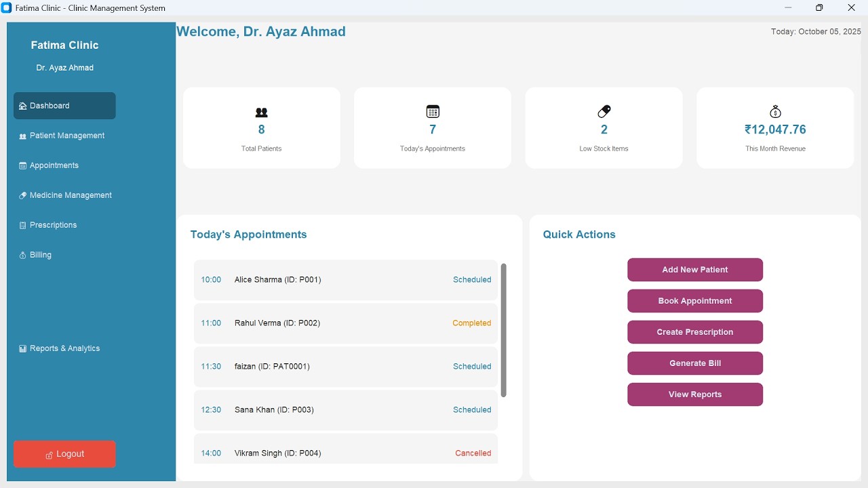Click the Today's Appointments calendar card icon
The image size is (868, 488).
coord(433,111)
